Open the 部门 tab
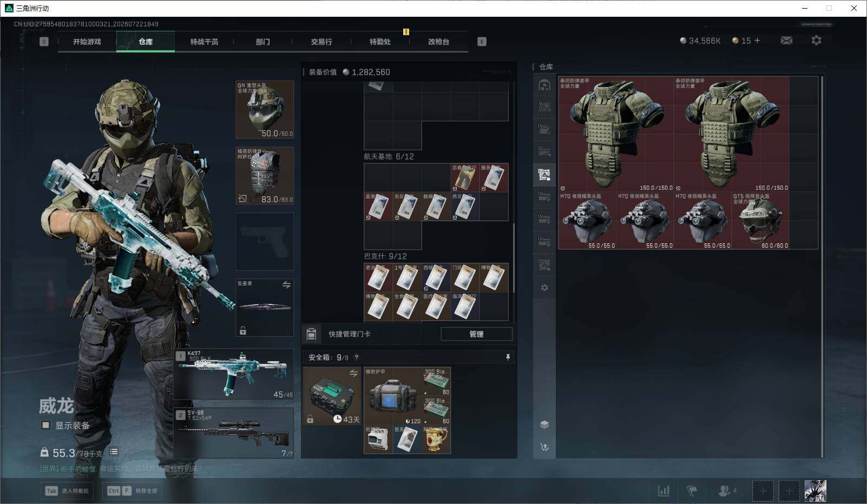 (263, 42)
